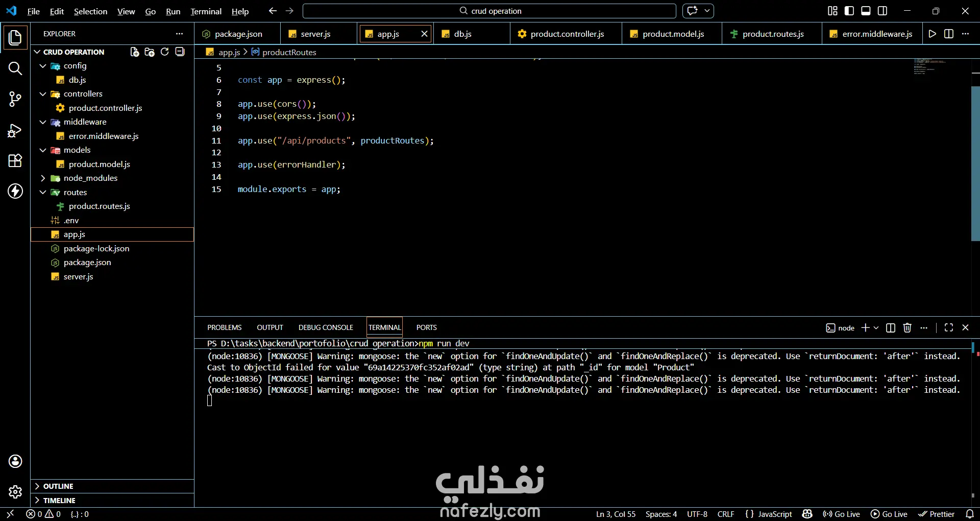Switch to the product.controller.js editor tab

tap(566, 34)
